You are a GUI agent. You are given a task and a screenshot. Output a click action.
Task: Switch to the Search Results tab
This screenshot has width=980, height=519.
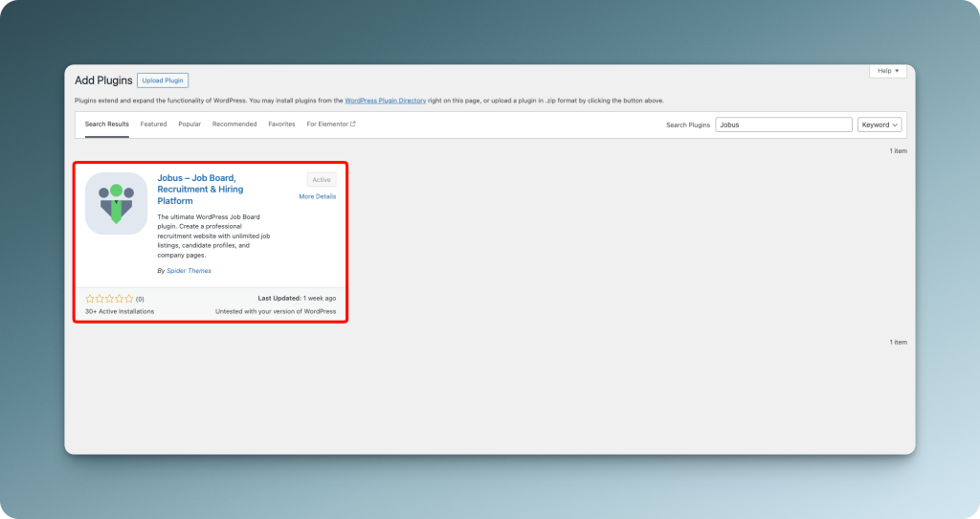pos(106,124)
